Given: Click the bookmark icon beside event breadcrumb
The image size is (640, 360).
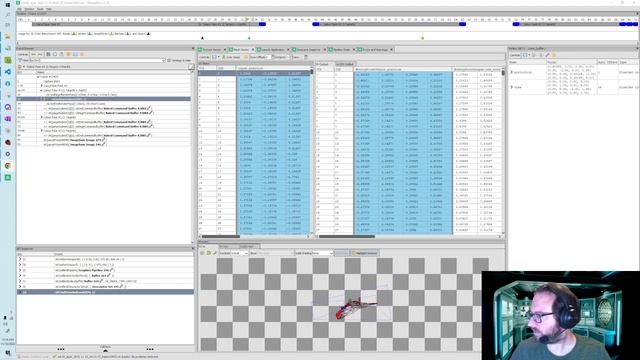Looking at the screenshot, I should pos(20,67).
